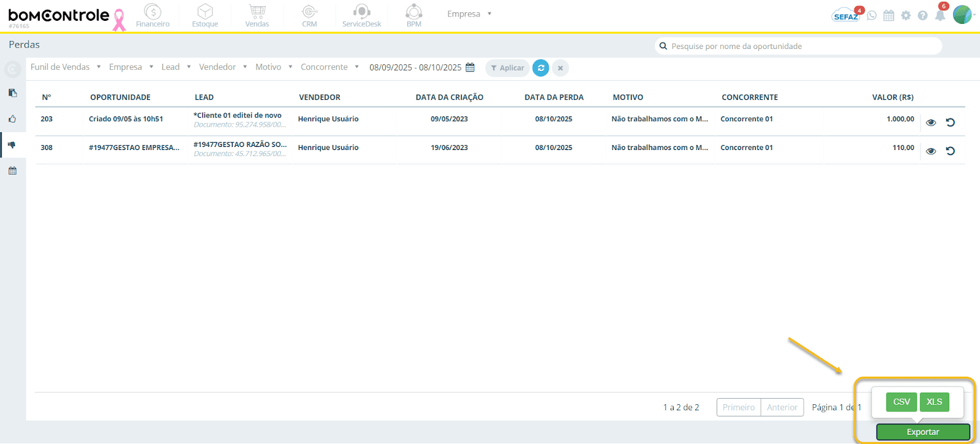Click the Aplicar filter button

click(507, 68)
